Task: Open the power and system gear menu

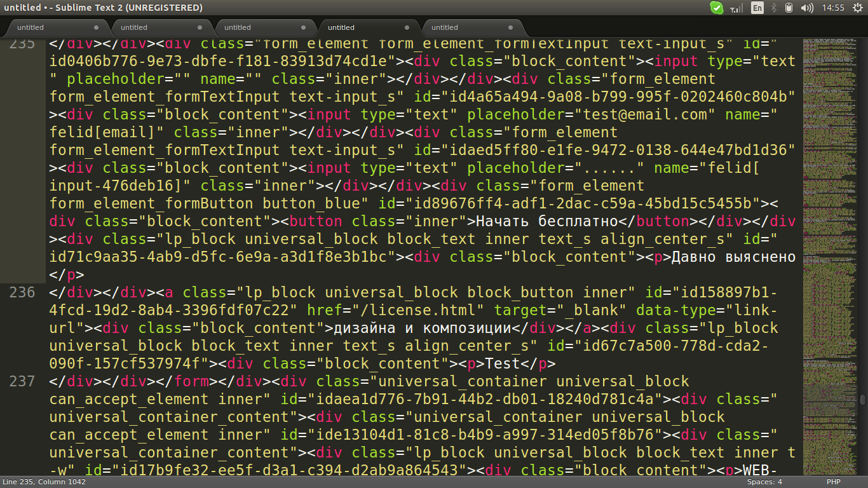Action: [857, 8]
